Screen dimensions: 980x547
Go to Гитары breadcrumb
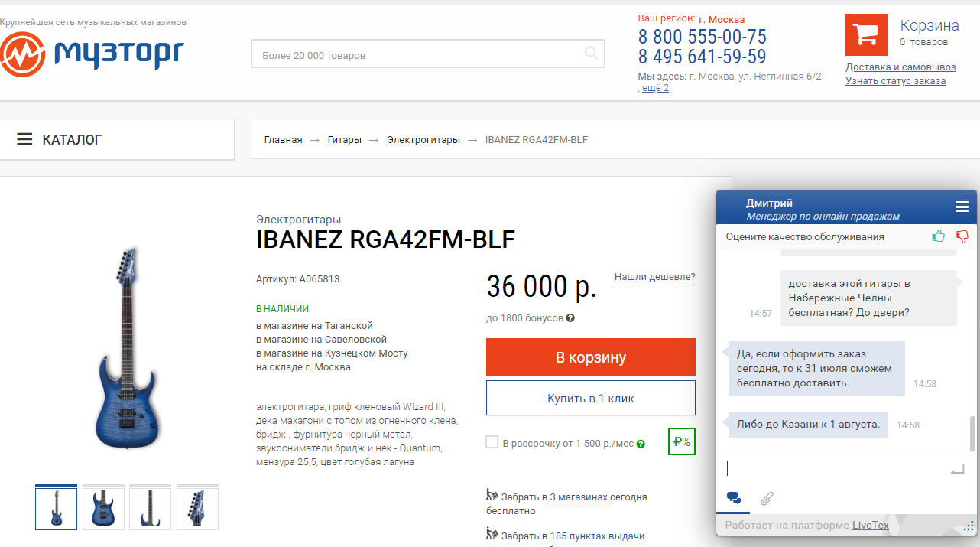pyautogui.click(x=345, y=140)
